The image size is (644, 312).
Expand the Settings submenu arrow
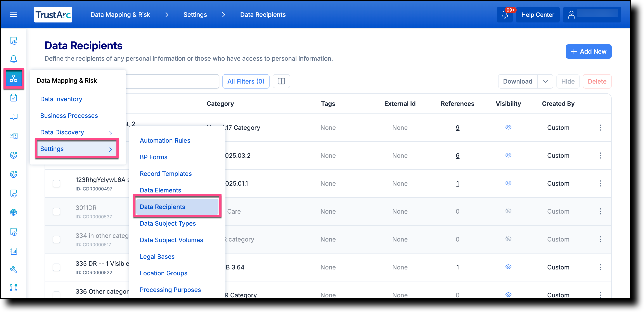[110, 149]
